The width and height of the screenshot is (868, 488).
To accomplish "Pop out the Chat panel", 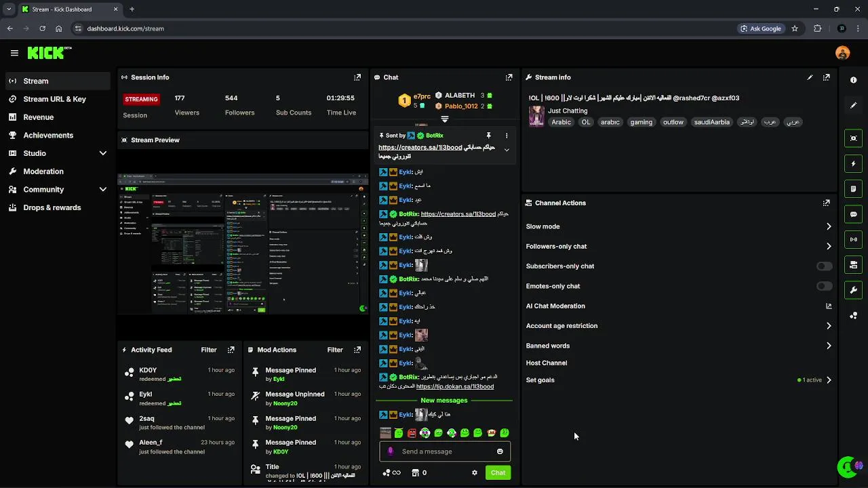I will pyautogui.click(x=509, y=77).
